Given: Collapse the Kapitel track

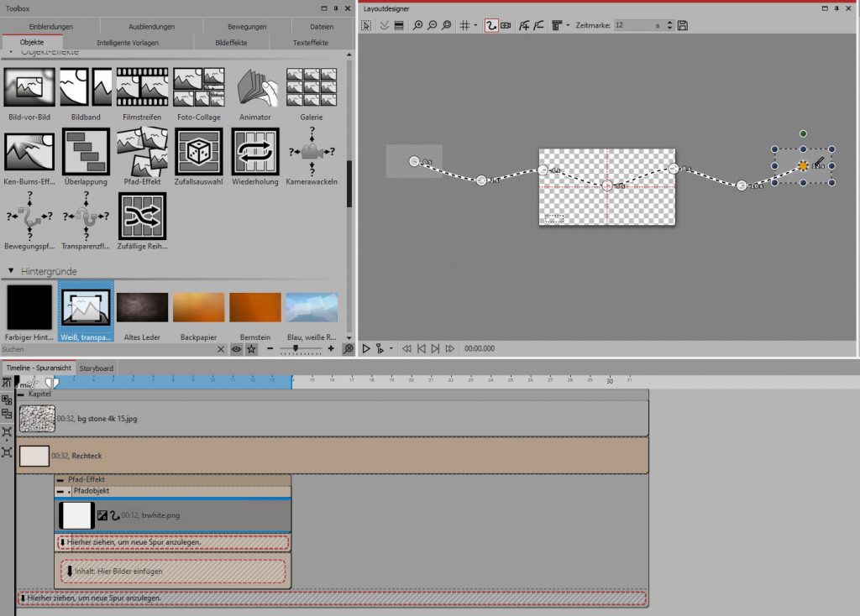Looking at the screenshot, I should pos(21,394).
